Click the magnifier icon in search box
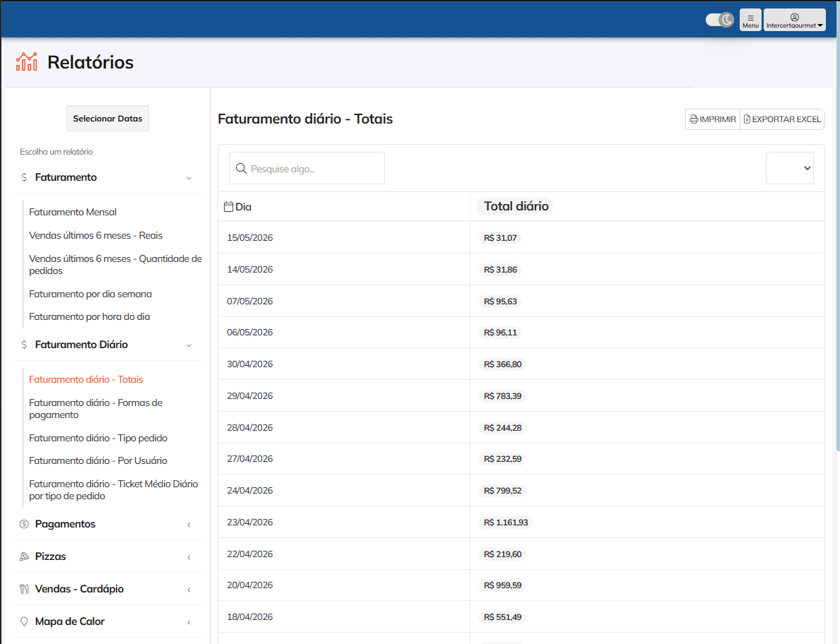This screenshot has width=840, height=644. (x=241, y=169)
